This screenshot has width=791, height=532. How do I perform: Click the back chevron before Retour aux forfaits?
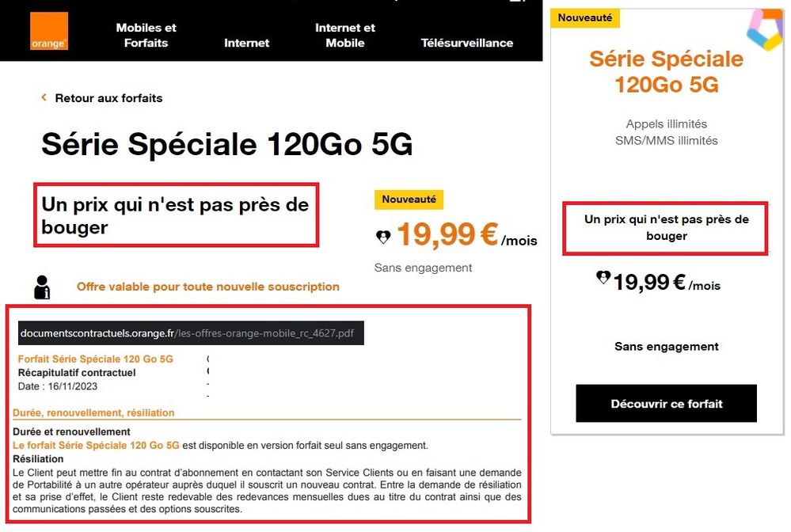(44, 98)
